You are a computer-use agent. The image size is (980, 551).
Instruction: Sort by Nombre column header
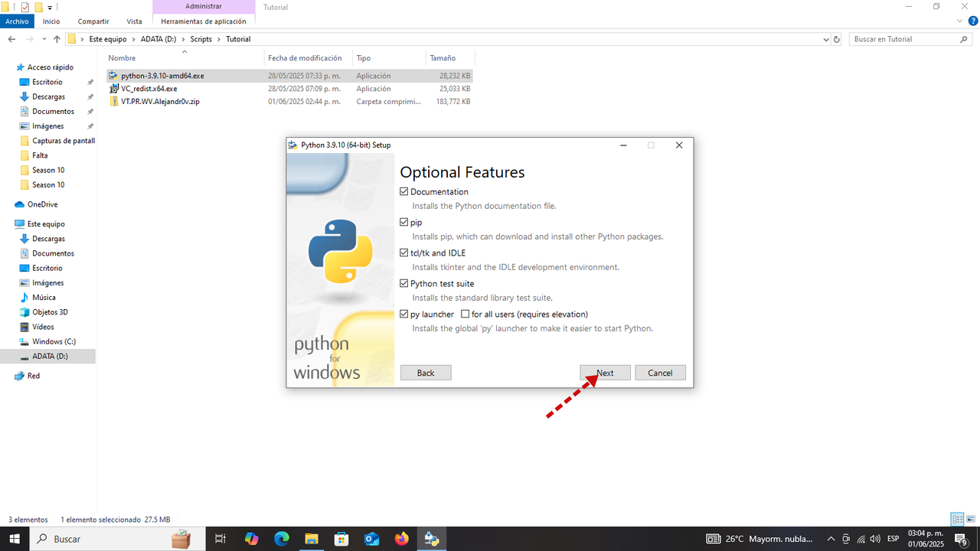point(185,58)
